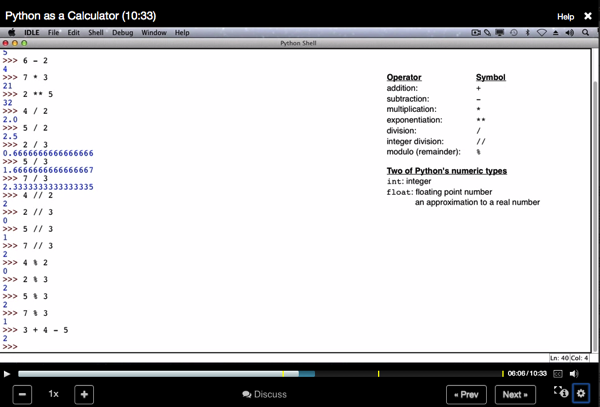
Task: Open the Shell menu in IDLE
Action: click(x=96, y=33)
